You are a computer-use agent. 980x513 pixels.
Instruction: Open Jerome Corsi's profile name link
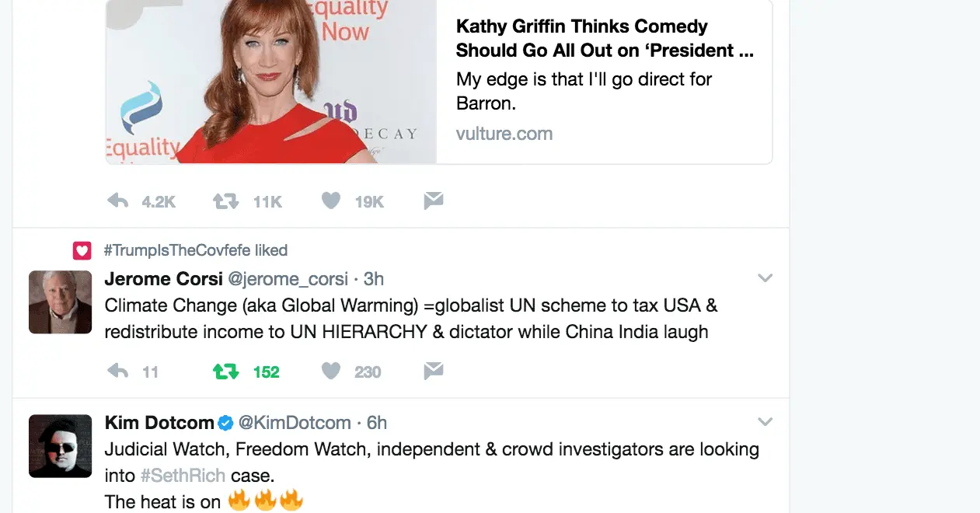162,279
